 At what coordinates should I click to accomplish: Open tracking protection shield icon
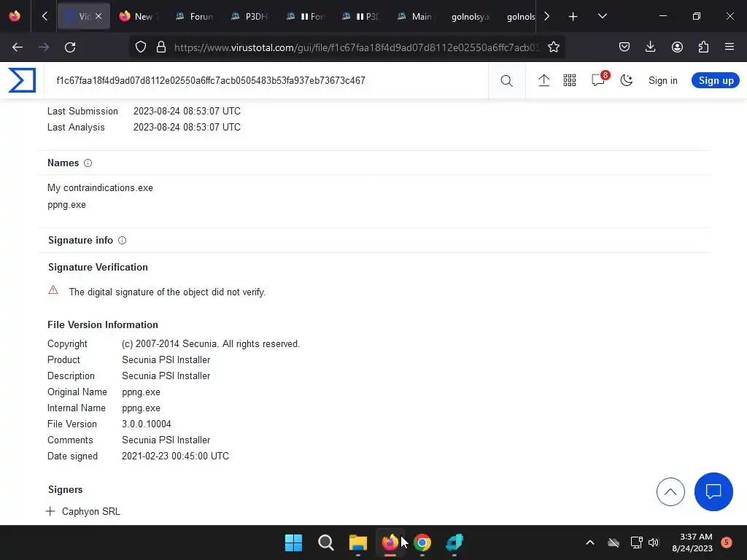pos(141,47)
